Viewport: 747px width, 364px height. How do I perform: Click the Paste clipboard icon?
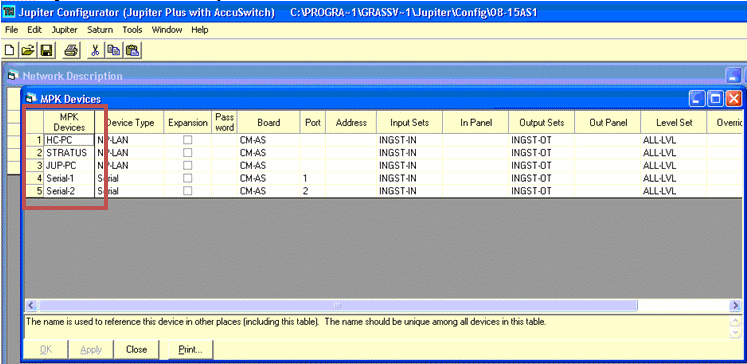132,51
